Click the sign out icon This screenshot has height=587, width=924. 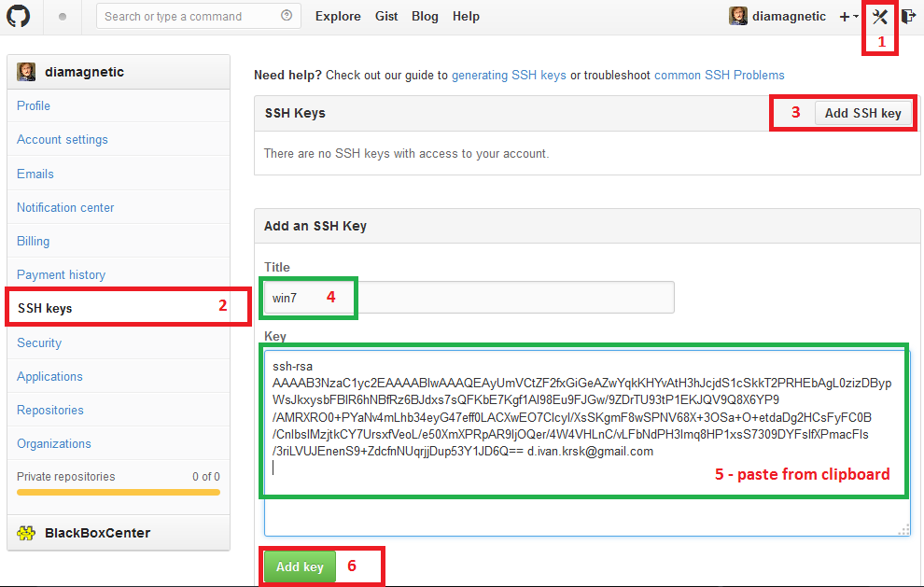(908, 16)
